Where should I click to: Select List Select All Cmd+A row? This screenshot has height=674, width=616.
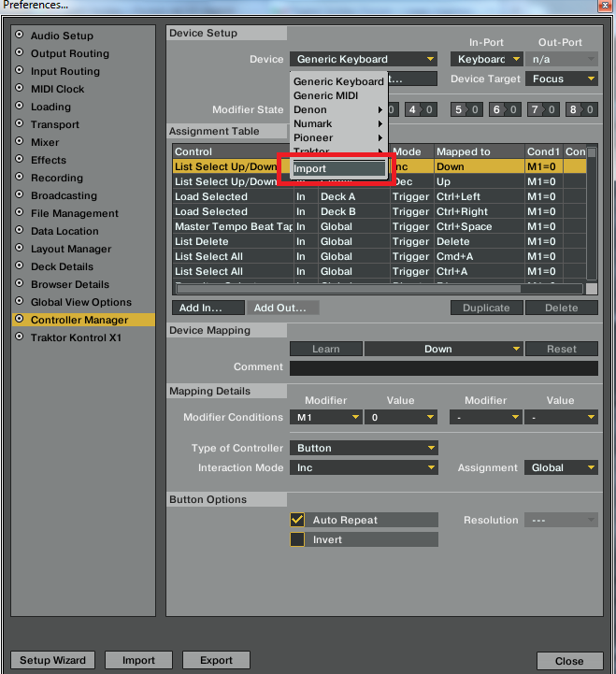[x=380, y=257]
